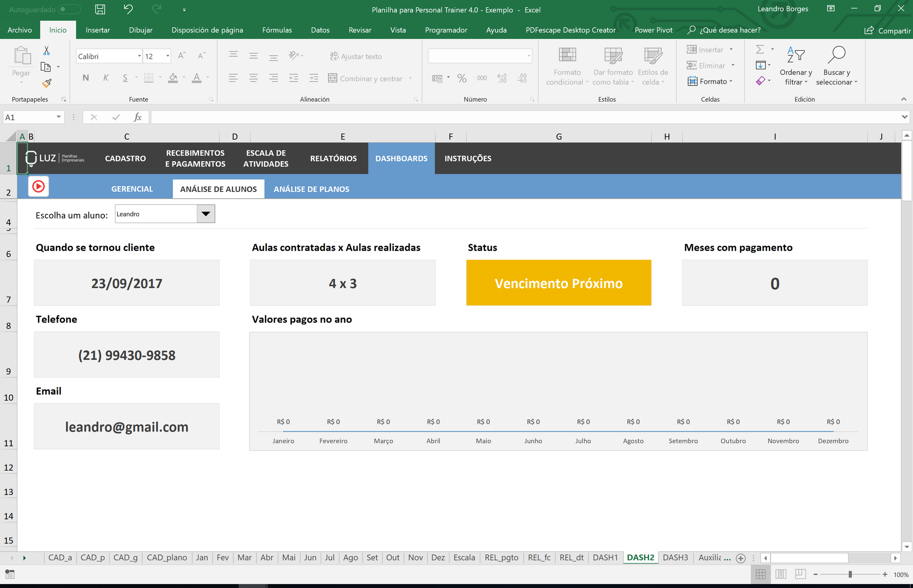The width and height of the screenshot is (913, 588).
Task: Switch to Page Layout view icon
Action: coord(781,574)
